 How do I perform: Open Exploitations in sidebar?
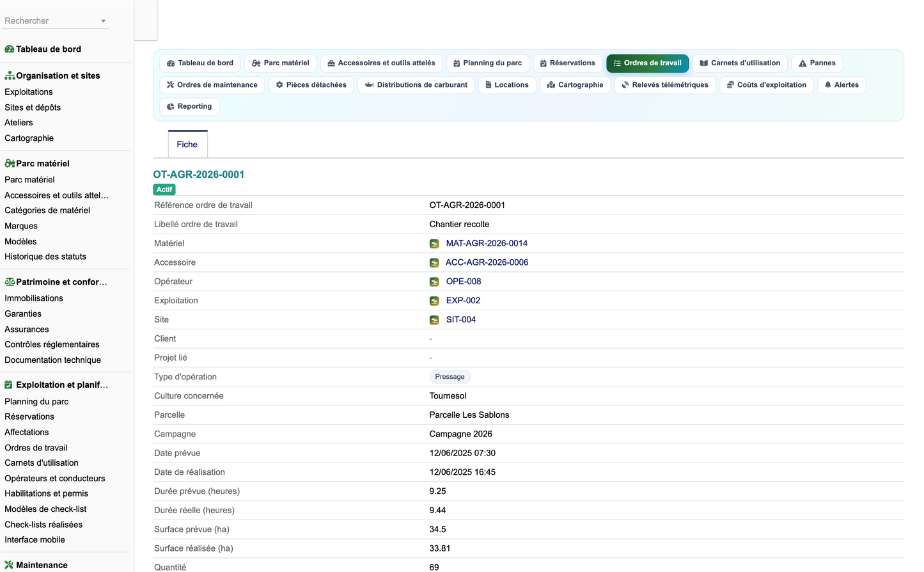pos(29,92)
